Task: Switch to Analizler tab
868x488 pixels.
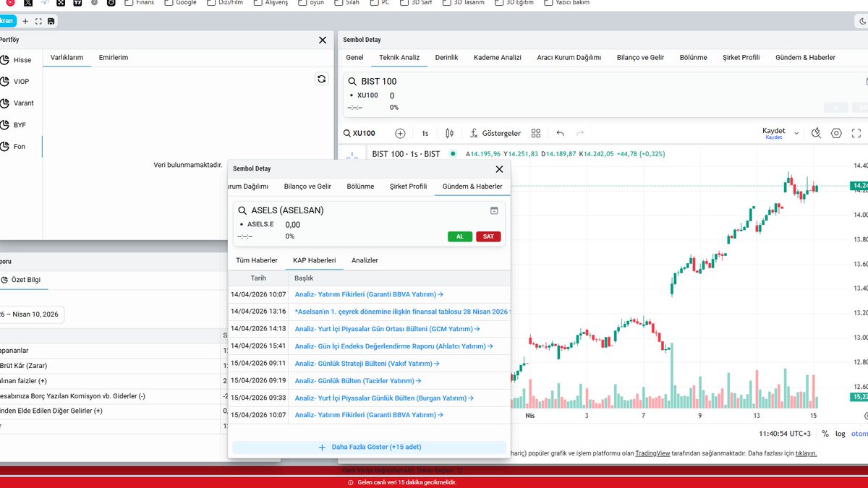Action: 365,260
